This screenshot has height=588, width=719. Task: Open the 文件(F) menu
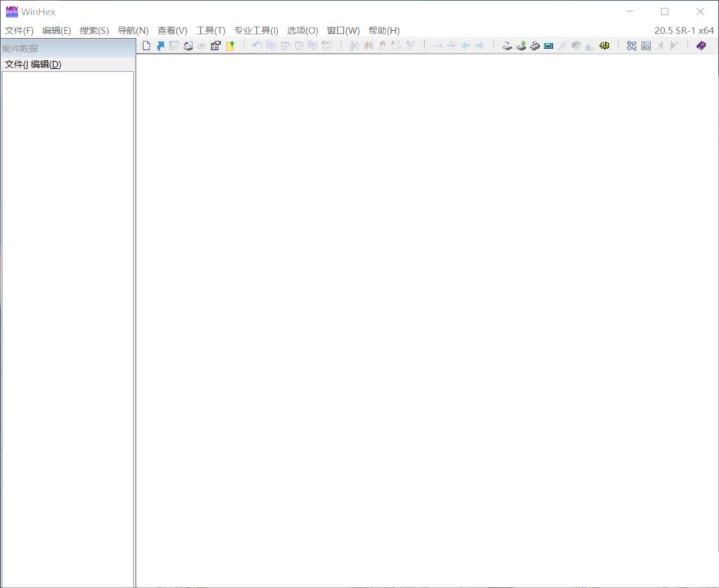click(x=19, y=31)
